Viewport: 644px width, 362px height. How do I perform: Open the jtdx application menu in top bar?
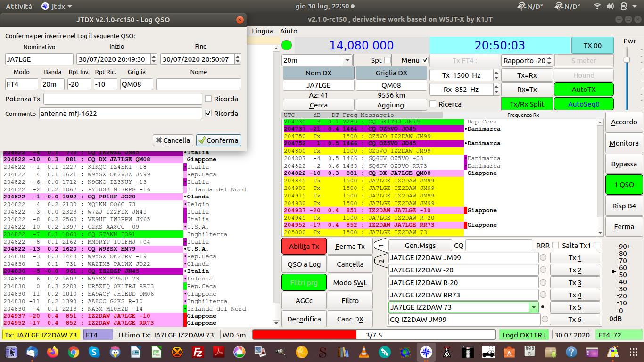click(x=57, y=6)
